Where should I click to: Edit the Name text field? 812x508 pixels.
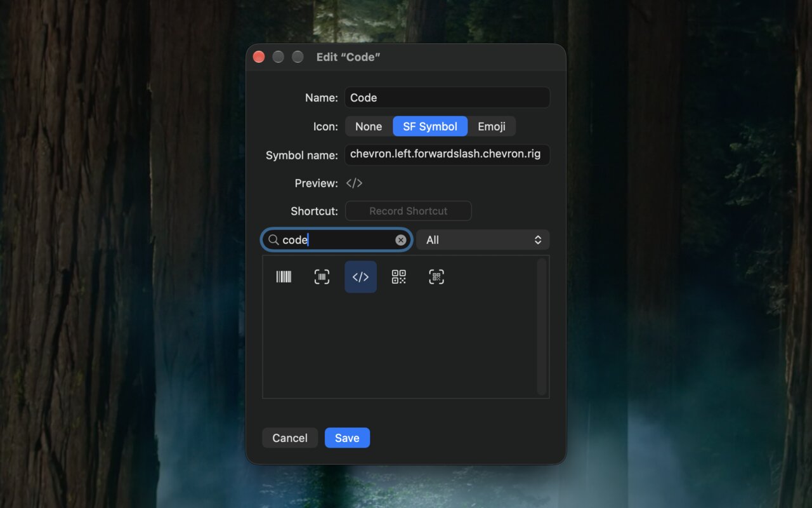[447, 98]
